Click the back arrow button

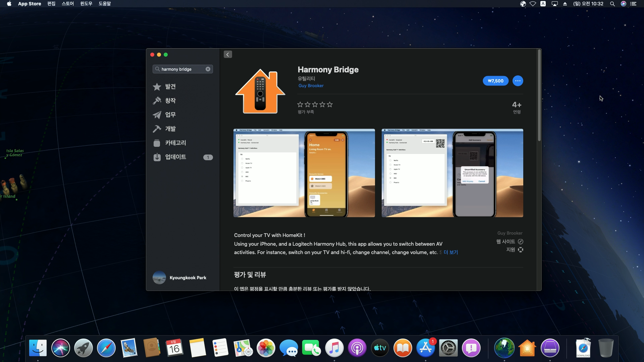[x=228, y=55]
